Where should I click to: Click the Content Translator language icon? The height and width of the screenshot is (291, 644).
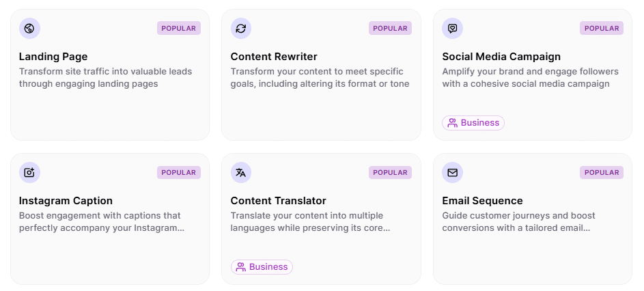point(240,173)
